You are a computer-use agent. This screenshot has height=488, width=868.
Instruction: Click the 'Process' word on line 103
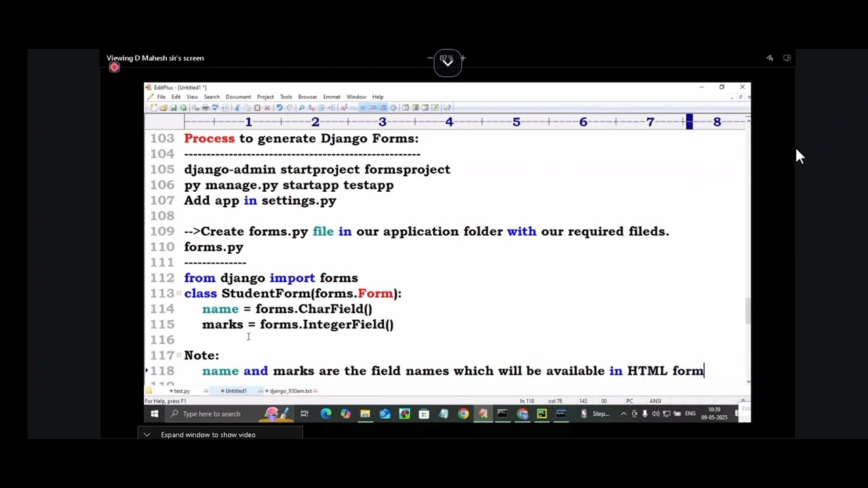(x=210, y=138)
